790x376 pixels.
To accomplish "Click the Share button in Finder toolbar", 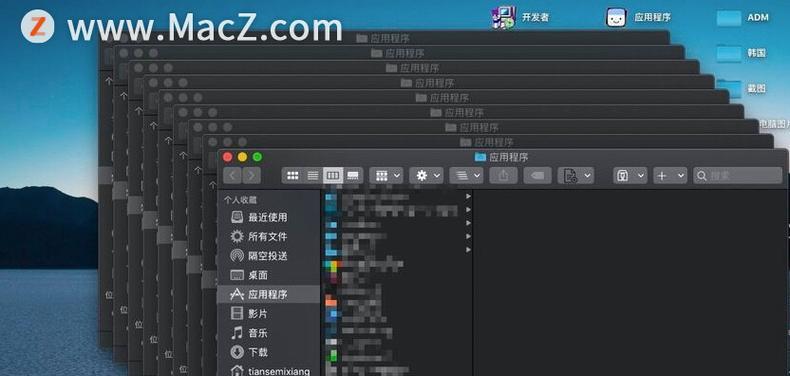I will (503, 175).
